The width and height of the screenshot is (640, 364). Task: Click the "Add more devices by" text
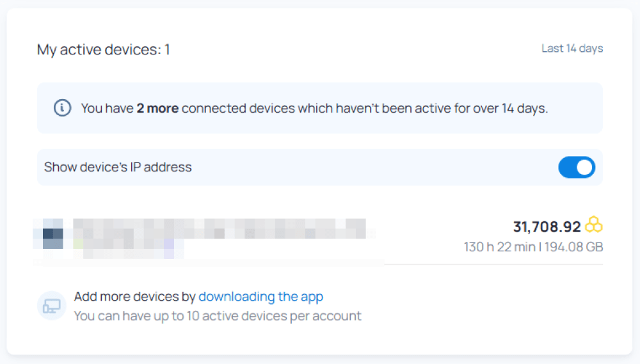pos(135,297)
